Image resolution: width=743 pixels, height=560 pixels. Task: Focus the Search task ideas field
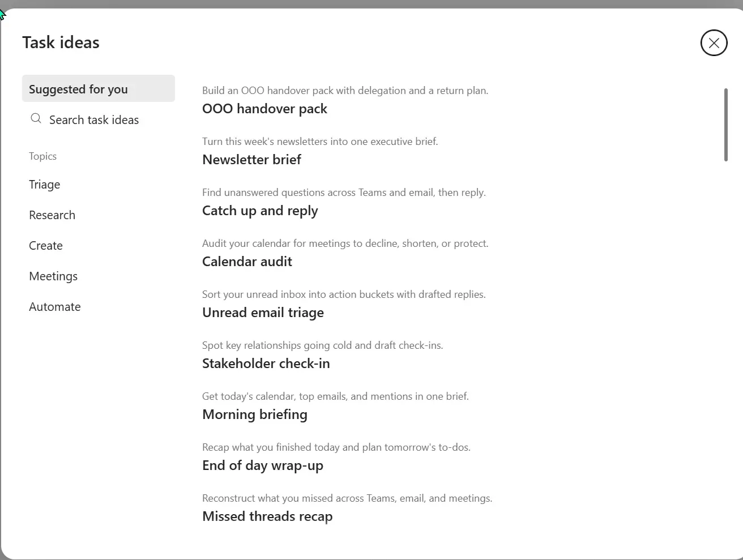coord(99,119)
